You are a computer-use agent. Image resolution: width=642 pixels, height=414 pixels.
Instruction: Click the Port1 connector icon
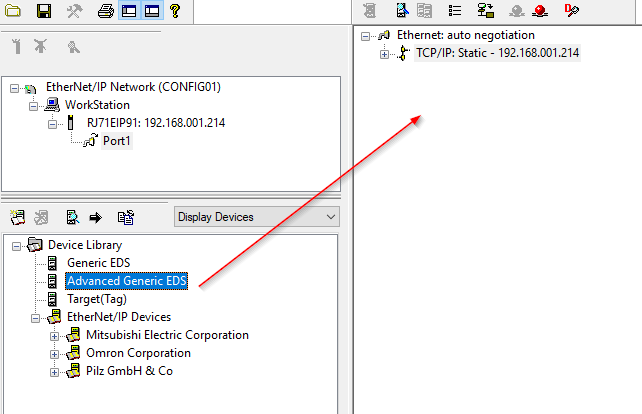90,140
